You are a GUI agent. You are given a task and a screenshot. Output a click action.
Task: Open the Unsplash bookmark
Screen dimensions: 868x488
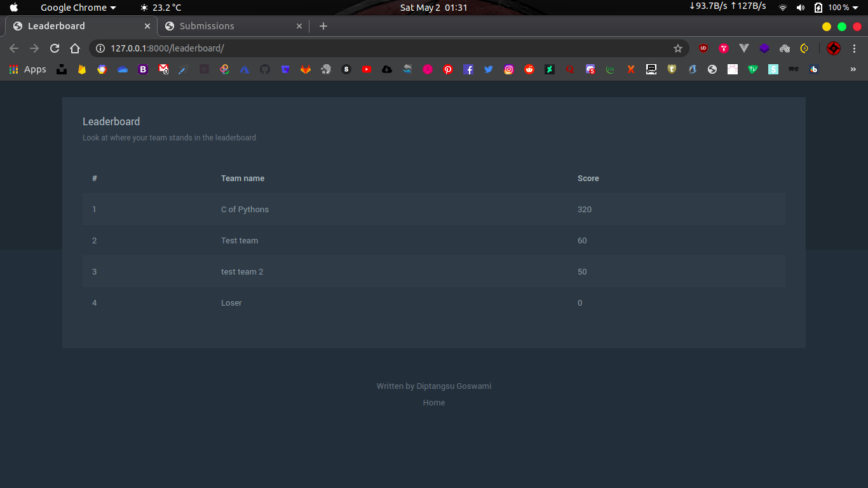pyautogui.click(x=62, y=69)
